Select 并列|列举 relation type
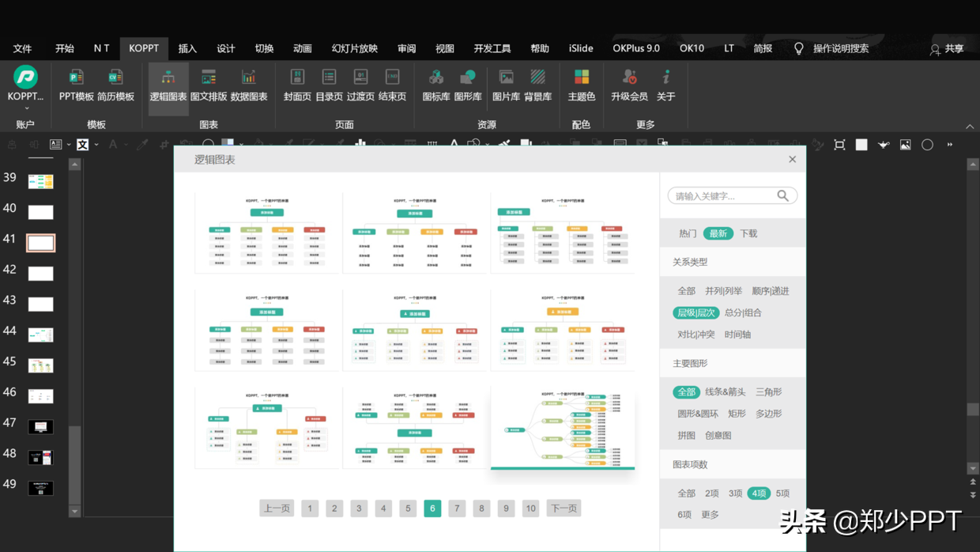Image resolution: width=980 pixels, height=552 pixels. [724, 291]
